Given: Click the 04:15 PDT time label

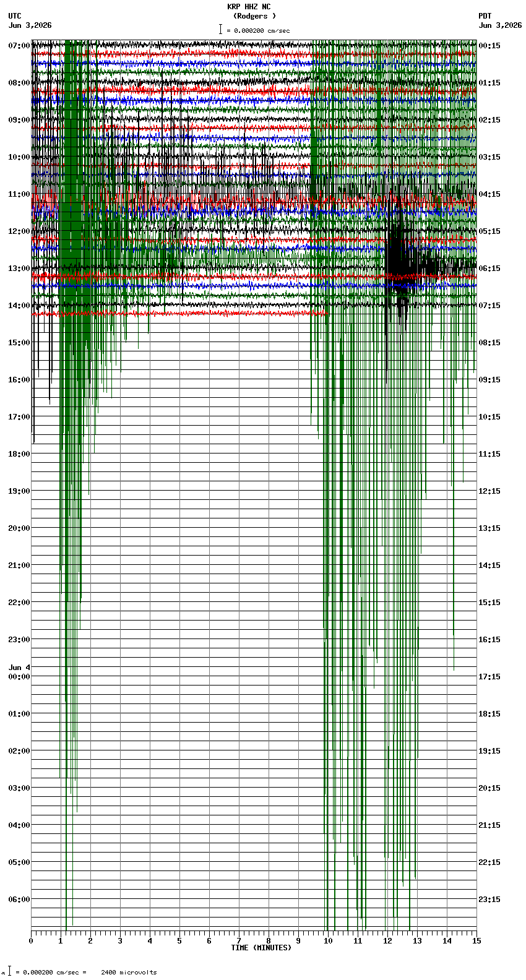Looking at the screenshot, I should [489, 194].
